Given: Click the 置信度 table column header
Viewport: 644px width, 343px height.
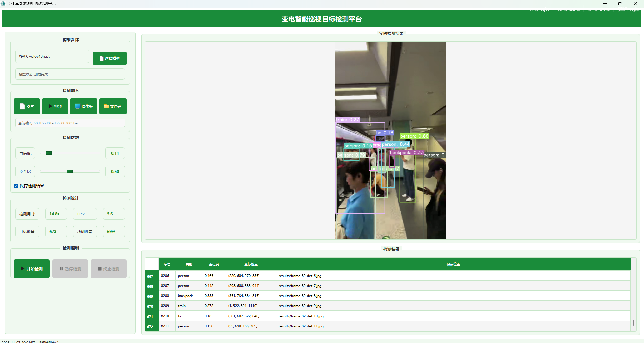Looking at the screenshot, I should pos(214,264).
